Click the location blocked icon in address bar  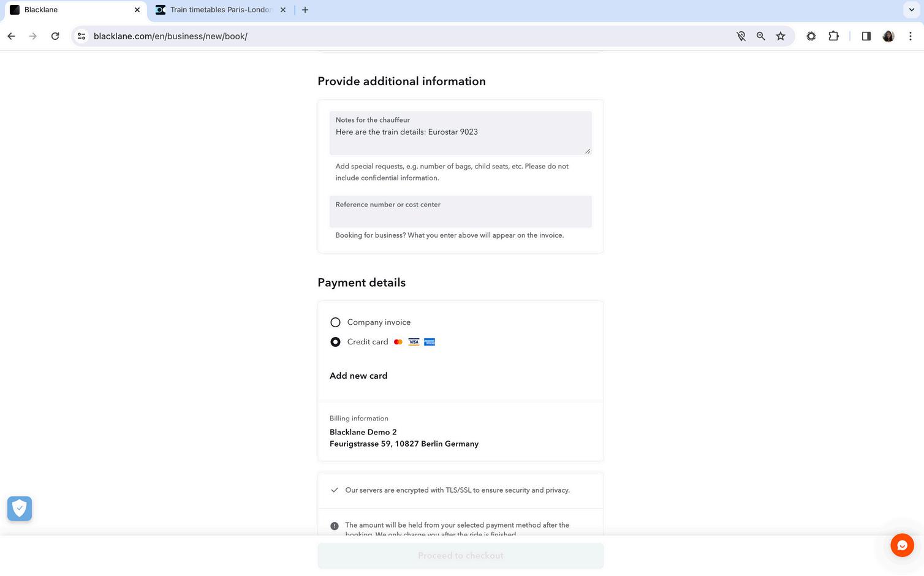741,36
